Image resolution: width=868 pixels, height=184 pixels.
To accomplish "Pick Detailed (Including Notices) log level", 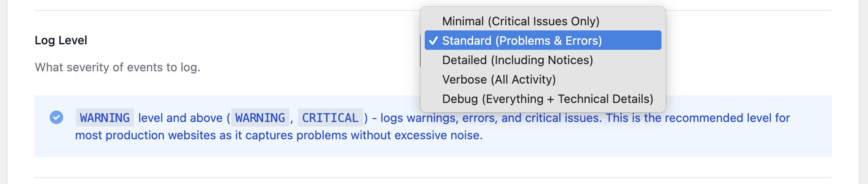I will (x=517, y=60).
